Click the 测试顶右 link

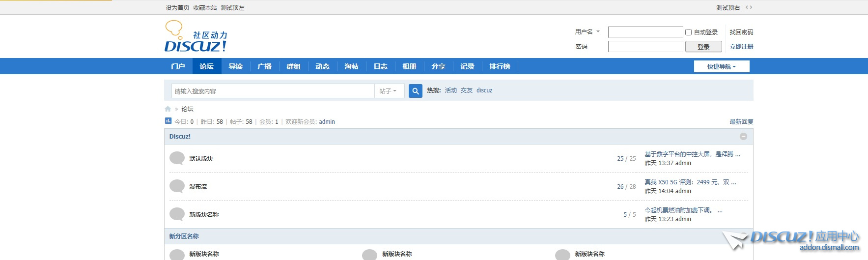728,8
